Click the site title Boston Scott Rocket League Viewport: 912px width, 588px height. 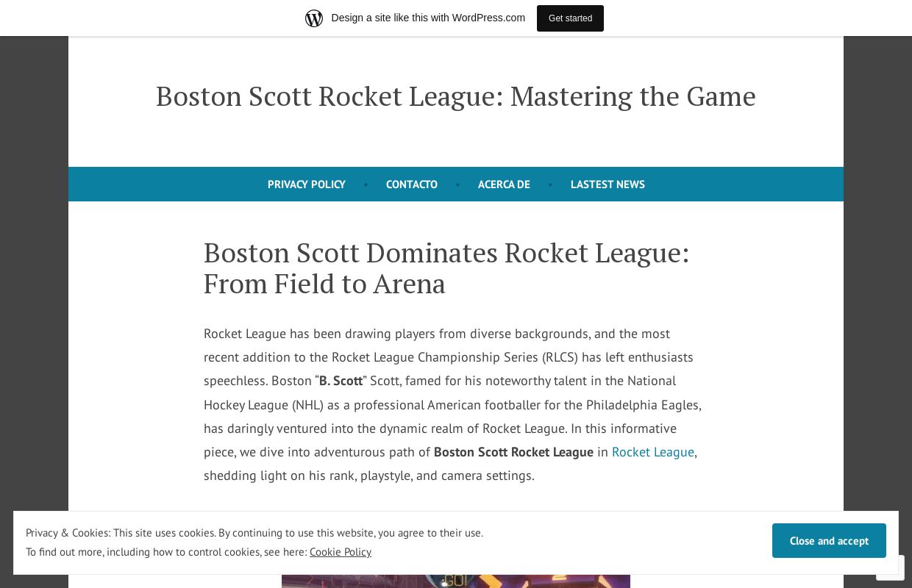click(x=455, y=96)
